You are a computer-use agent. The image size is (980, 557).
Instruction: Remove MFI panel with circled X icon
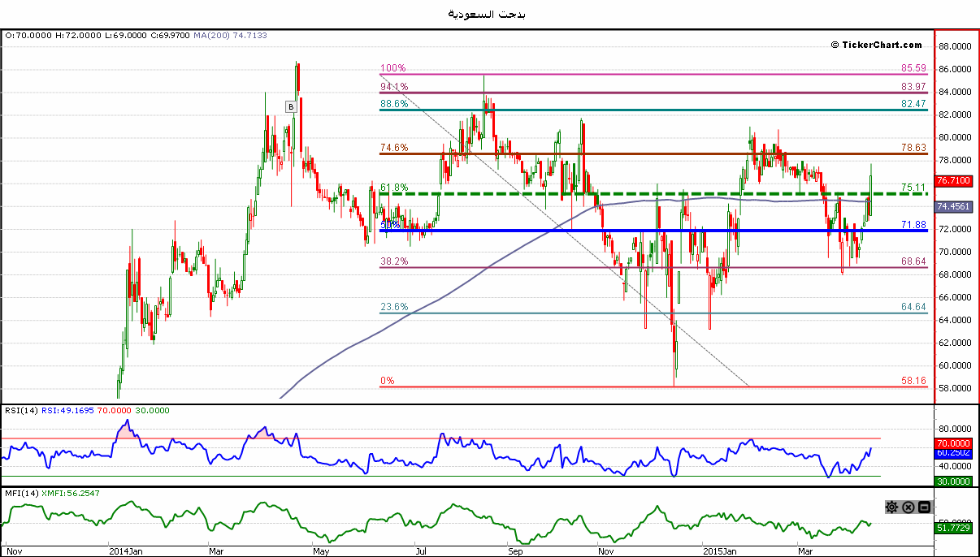(x=908, y=507)
